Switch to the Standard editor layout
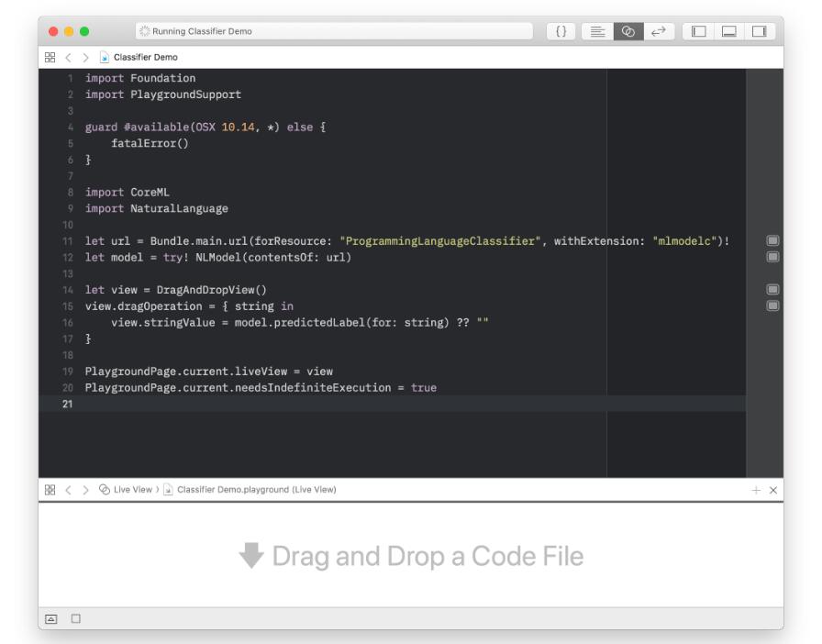The height and width of the screenshot is (644, 822). click(x=597, y=31)
